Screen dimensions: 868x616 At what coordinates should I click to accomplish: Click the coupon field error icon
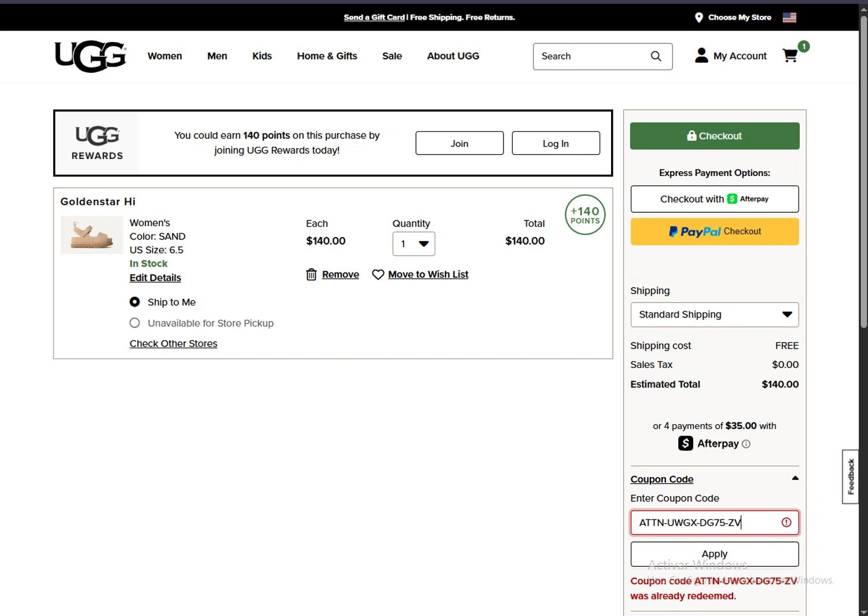786,522
